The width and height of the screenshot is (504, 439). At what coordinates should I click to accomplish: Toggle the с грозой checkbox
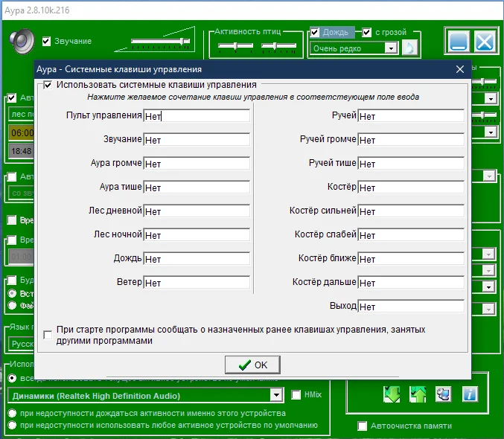pos(366,32)
